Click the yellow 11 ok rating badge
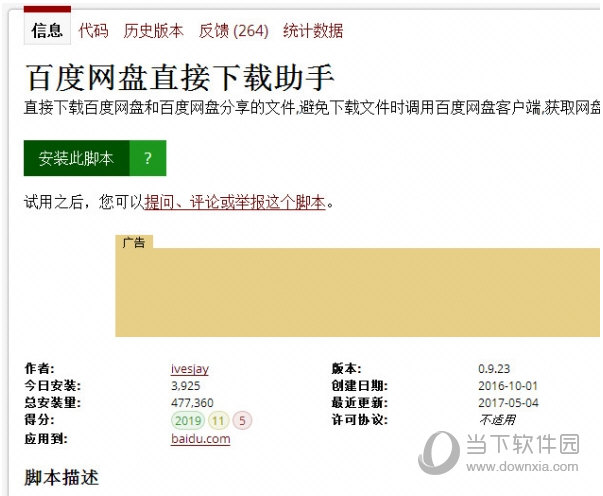This screenshot has height=496, width=603. coord(218,420)
